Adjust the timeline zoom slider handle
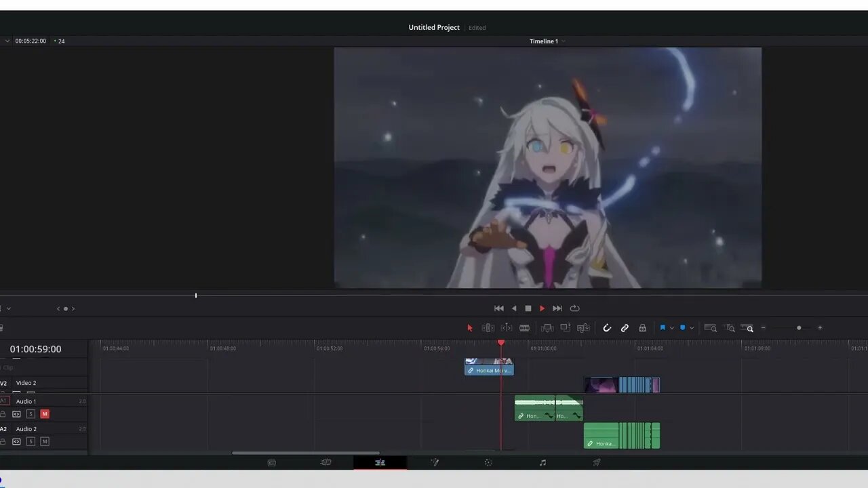 (x=799, y=328)
